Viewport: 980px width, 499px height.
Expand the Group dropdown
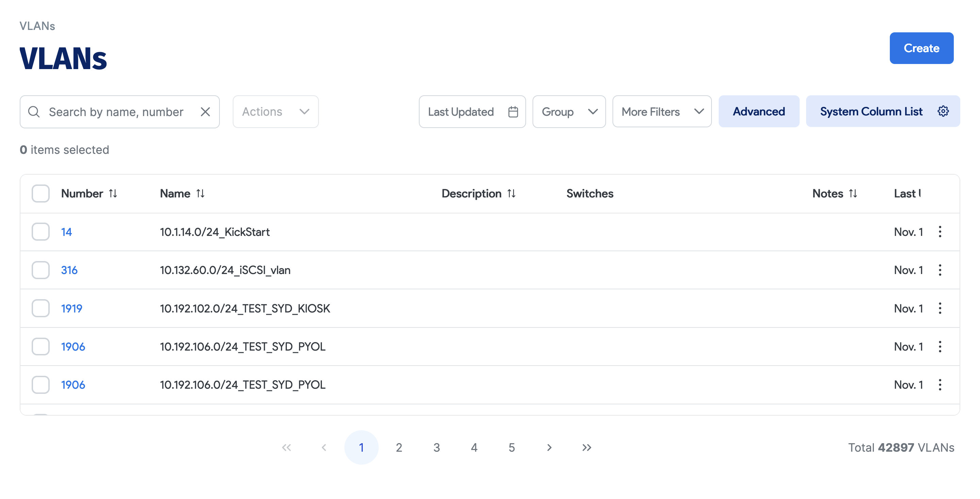pos(569,112)
